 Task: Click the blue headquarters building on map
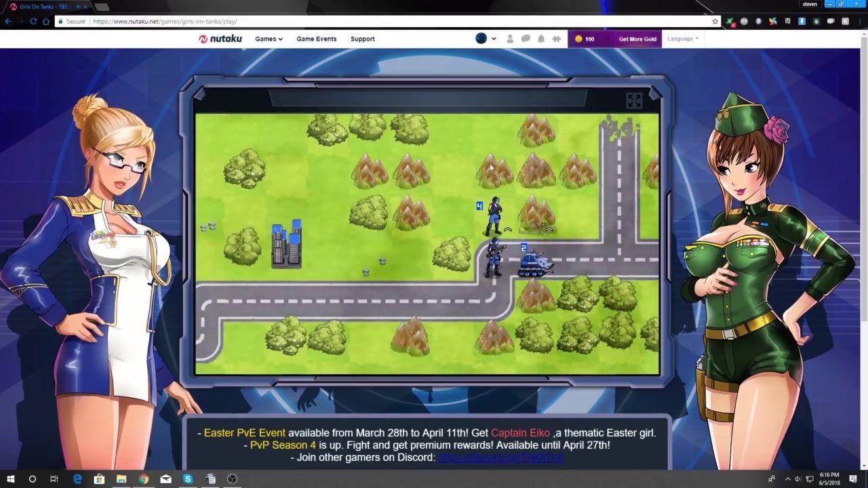(x=287, y=244)
